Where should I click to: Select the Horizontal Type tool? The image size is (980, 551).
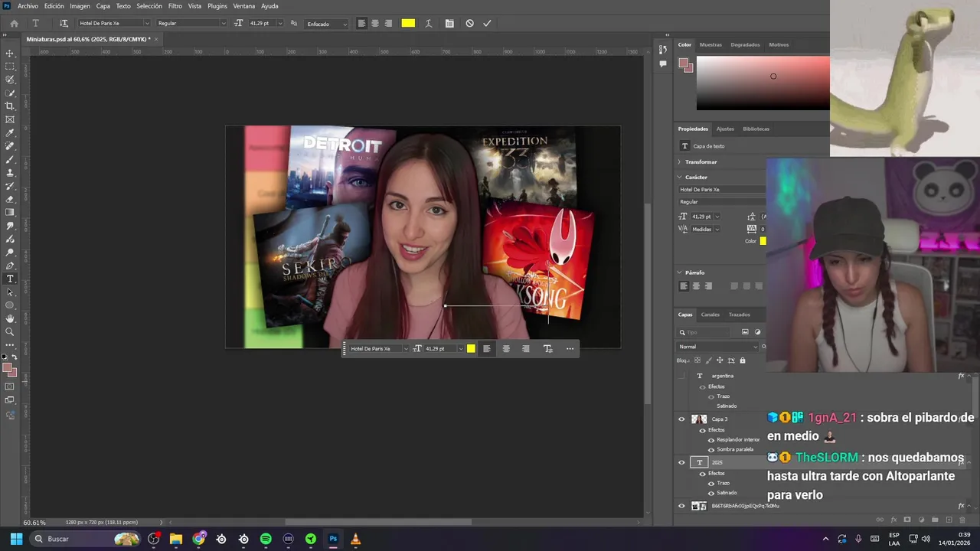click(x=10, y=279)
